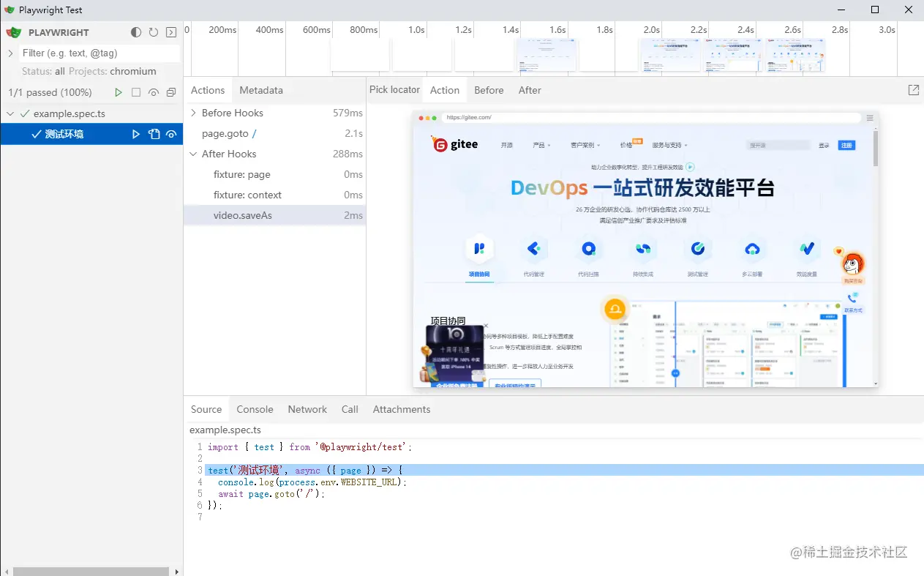Click 开源 in gitee navigation
The width and height of the screenshot is (924, 576).
(x=507, y=145)
